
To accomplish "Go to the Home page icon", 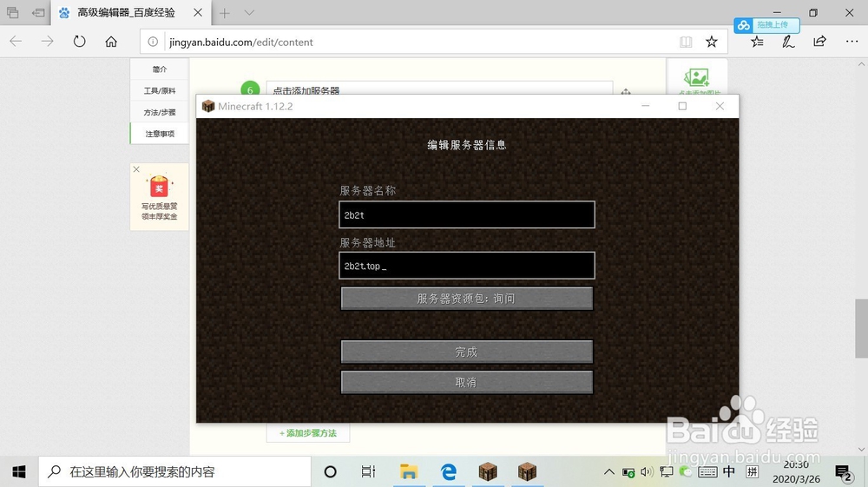I will (111, 42).
